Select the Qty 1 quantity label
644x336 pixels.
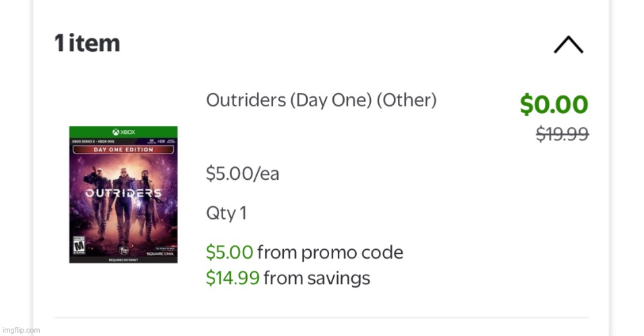[x=227, y=213]
